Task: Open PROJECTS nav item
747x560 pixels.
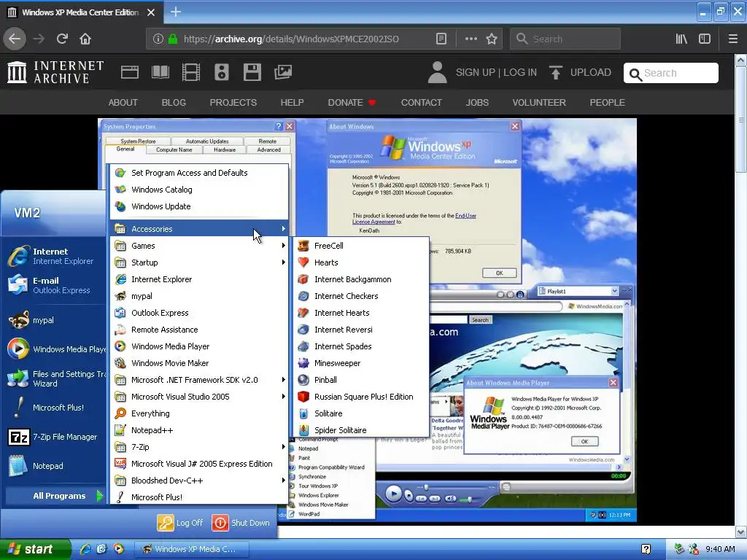Action: [233, 102]
